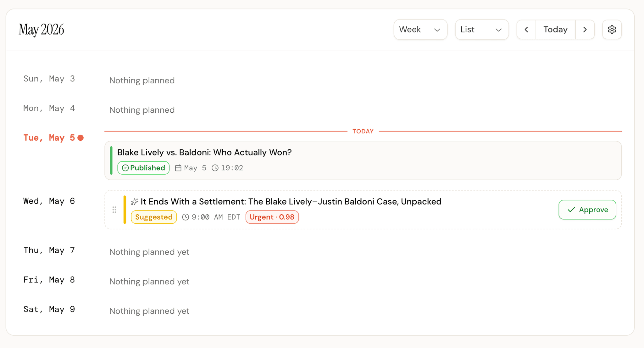Open the Week range dropdown
The image size is (644, 348).
point(420,30)
